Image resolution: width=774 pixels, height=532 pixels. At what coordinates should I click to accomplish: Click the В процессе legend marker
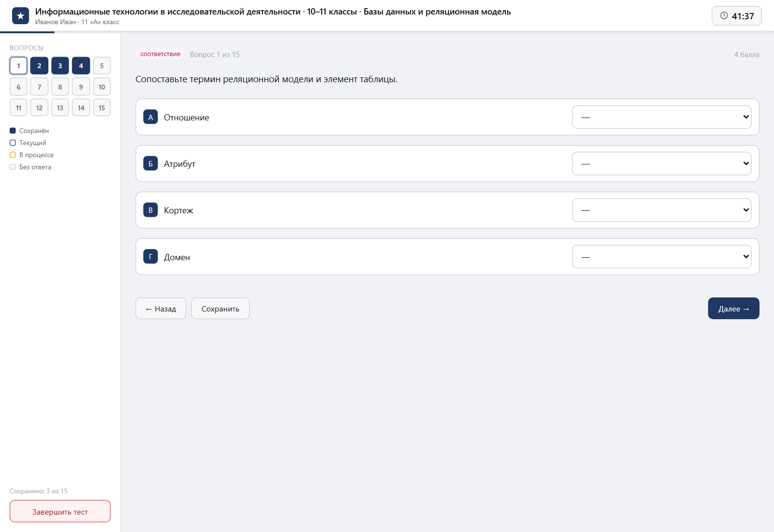(x=13, y=155)
